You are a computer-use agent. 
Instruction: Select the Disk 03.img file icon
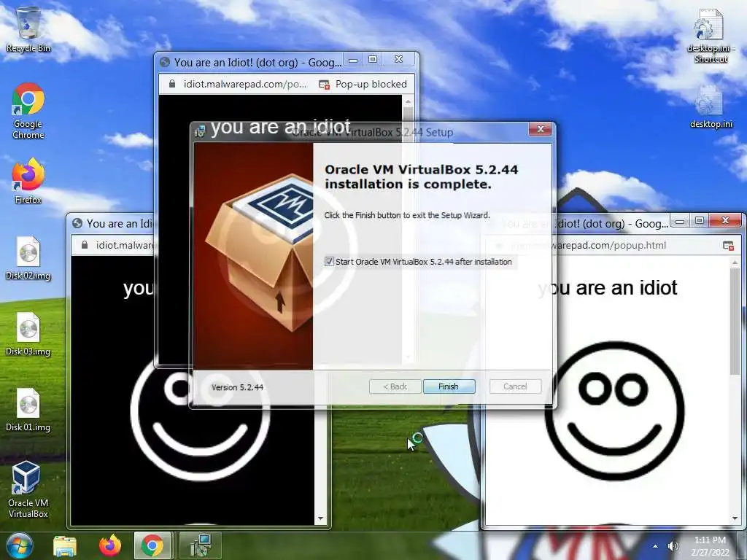(28, 334)
